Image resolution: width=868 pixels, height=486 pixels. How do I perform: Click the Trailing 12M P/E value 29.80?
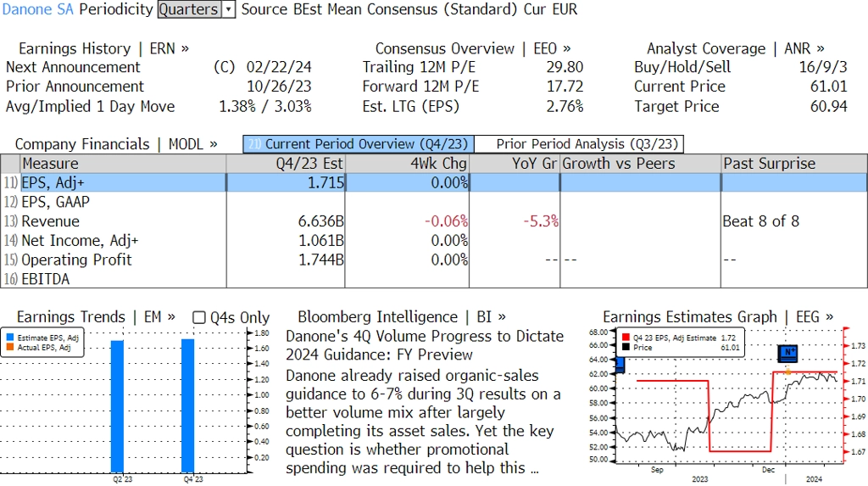click(565, 67)
